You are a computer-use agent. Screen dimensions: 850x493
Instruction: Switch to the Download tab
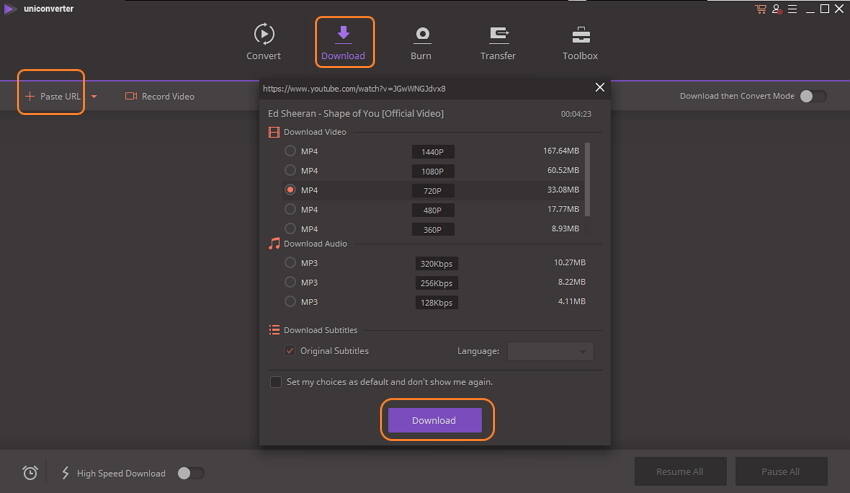pyautogui.click(x=343, y=42)
